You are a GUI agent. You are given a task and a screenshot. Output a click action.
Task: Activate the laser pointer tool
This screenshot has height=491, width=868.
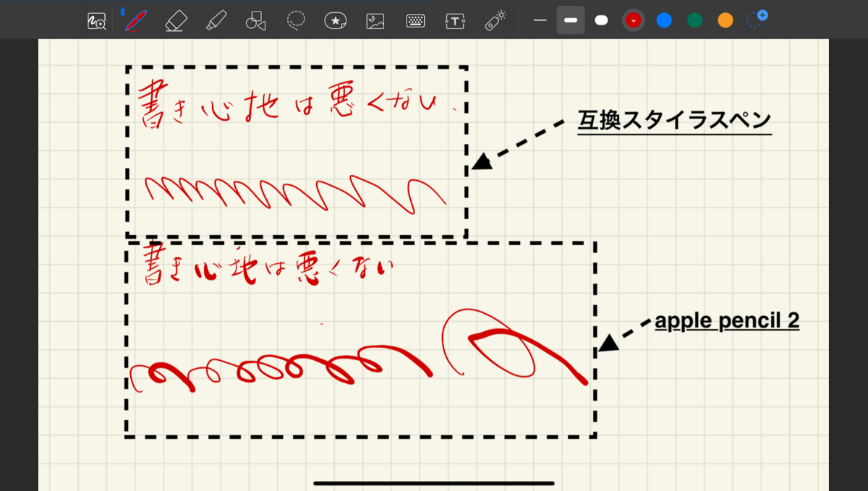tap(495, 20)
